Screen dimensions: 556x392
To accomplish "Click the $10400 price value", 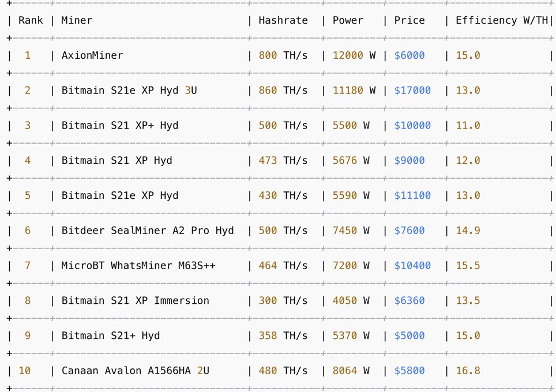I will (x=412, y=266).
